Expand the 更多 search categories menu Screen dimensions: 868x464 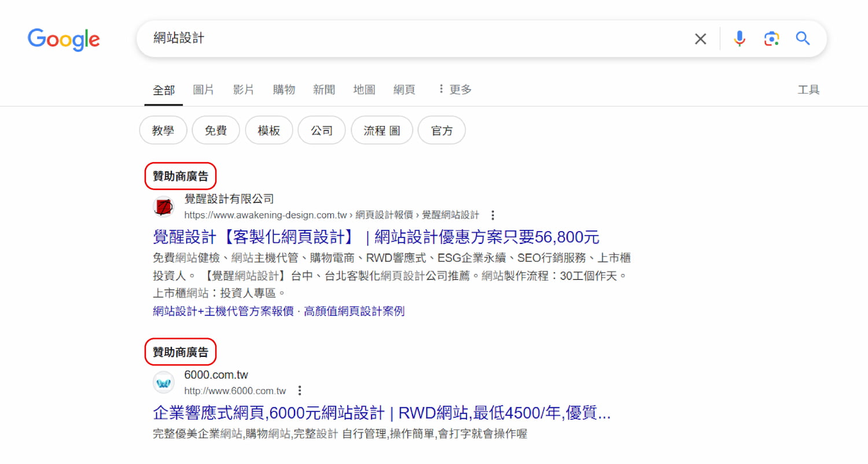[x=455, y=89]
